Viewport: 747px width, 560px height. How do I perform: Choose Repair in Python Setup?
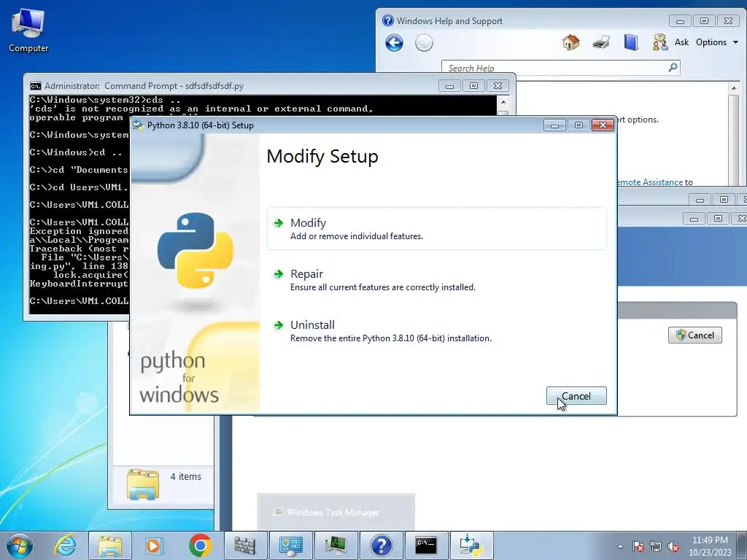coord(436,279)
